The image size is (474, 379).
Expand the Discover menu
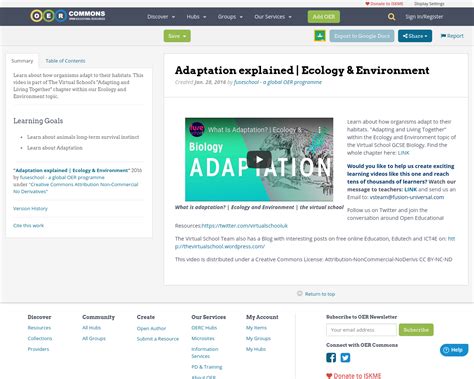coord(161,17)
